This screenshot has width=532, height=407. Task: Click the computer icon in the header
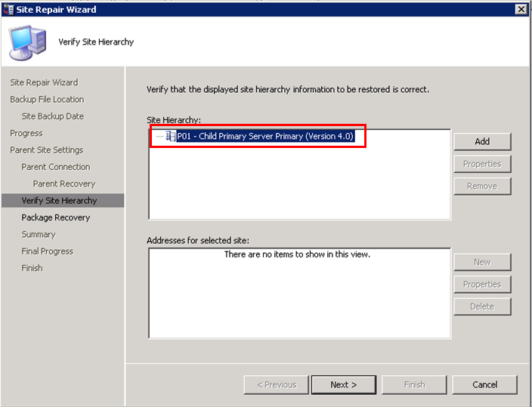[x=27, y=43]
